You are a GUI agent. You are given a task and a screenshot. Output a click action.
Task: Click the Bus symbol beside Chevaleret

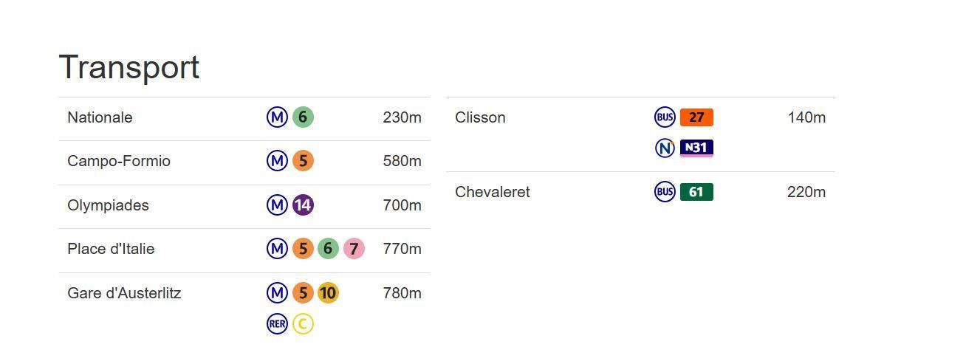pos(665,192)
